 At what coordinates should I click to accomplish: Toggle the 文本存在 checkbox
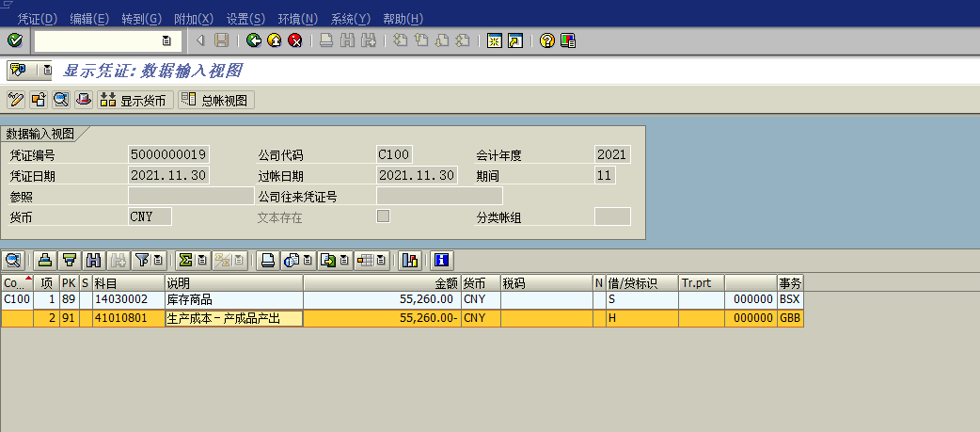tap(383, 216)
